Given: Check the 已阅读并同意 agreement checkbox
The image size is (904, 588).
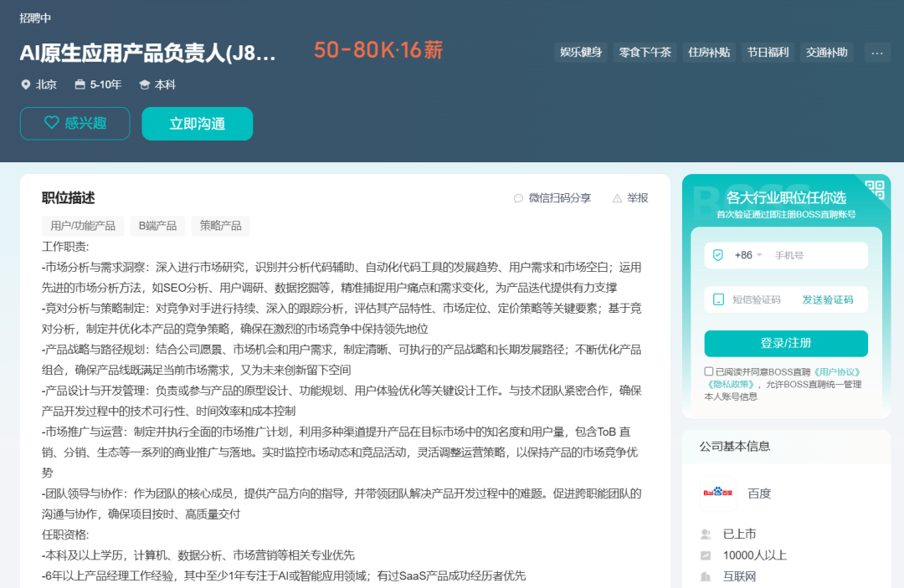Looking at the screenshot, I should click(708, 371).
